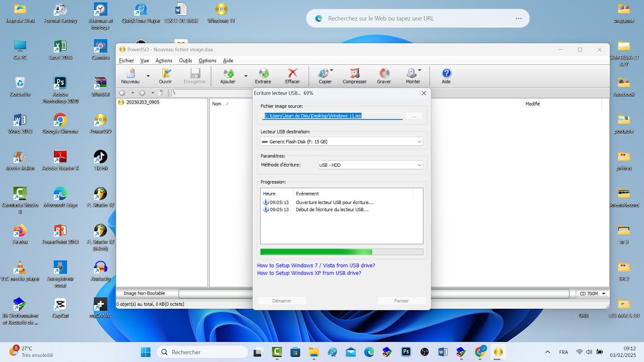Click the Nouveau toolbar icon in PowerISO
Screen dimensions: 644x362
pos(130,76)
